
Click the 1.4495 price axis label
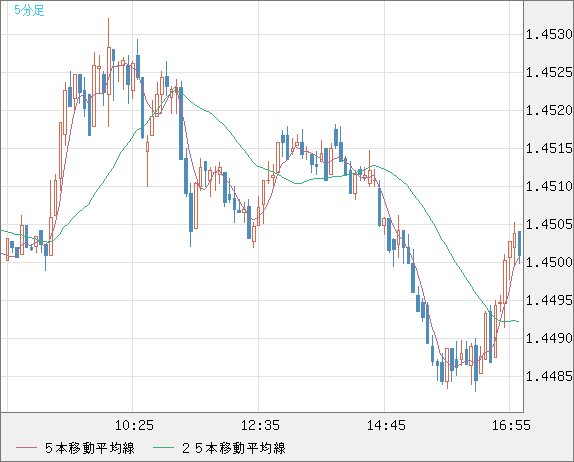click(549, 300)
